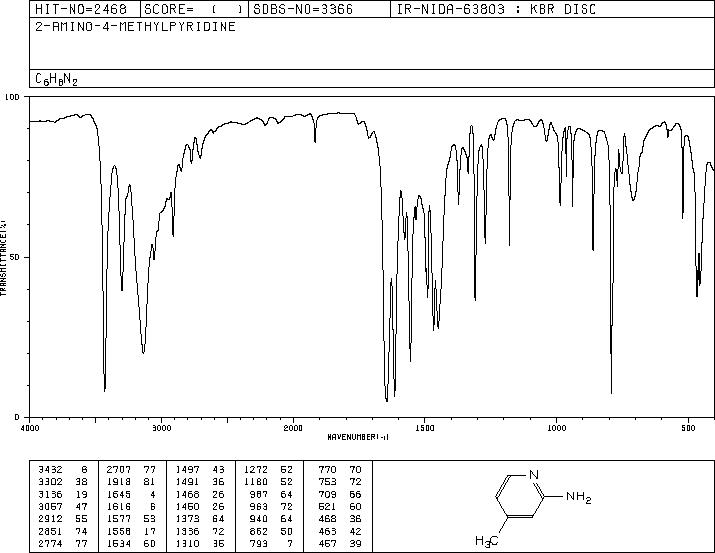Select the IR-NIDA-63803 : KBR DISC label

click(496, 9)
